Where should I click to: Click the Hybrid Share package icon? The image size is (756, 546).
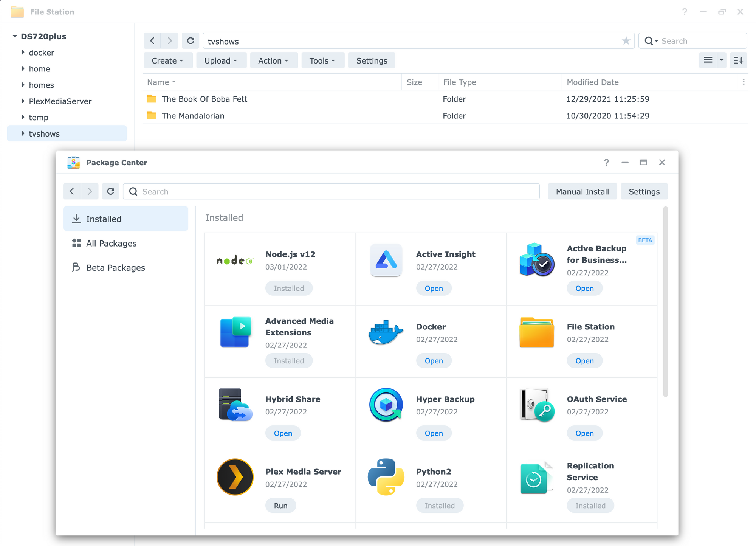click(235, 405)
